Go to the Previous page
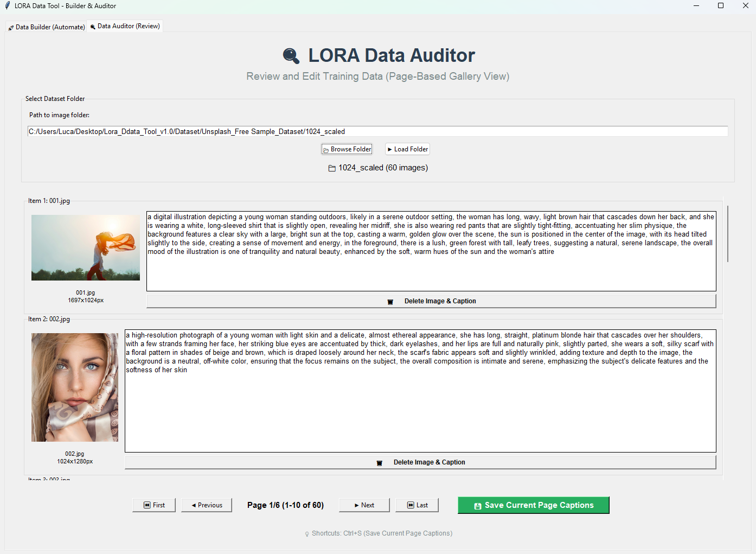 [207, 505]
